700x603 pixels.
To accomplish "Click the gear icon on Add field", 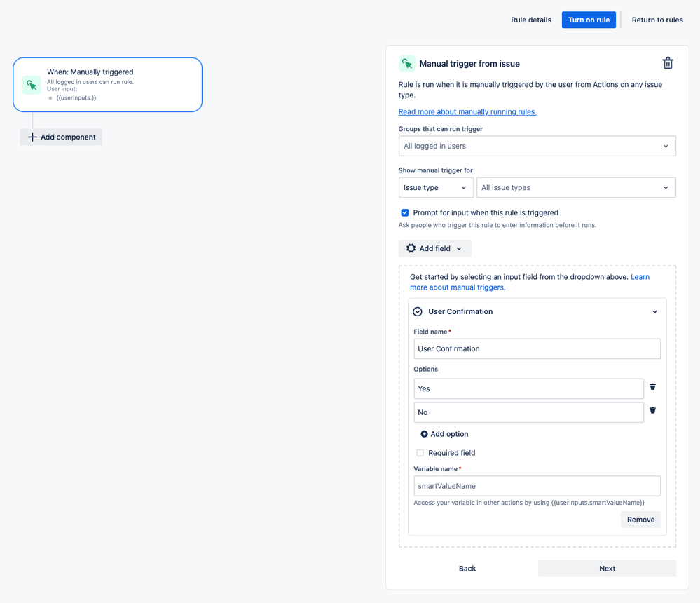I will [x=411, y=248].
